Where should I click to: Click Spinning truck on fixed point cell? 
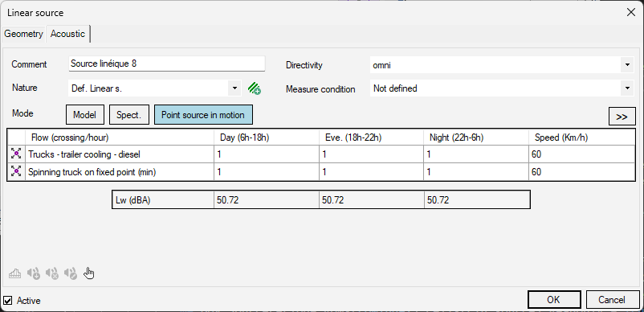point(120,172)
